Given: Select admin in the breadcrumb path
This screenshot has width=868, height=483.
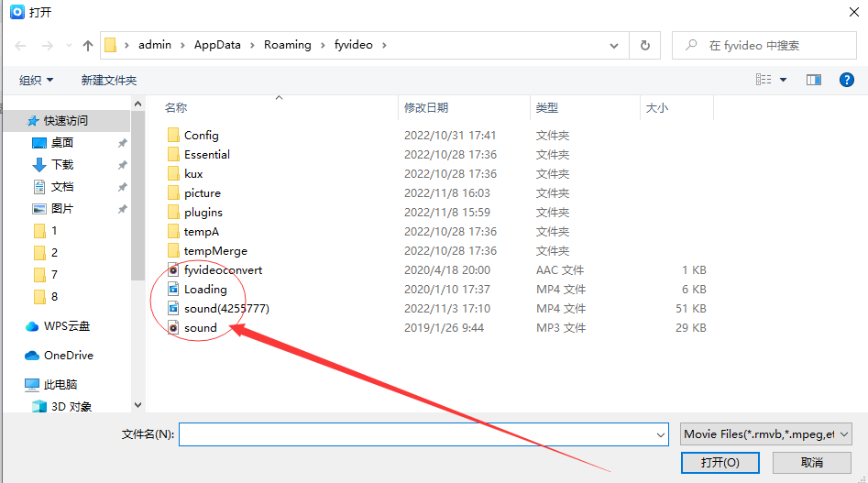Looking at the screenshot, I should point(155,45).
